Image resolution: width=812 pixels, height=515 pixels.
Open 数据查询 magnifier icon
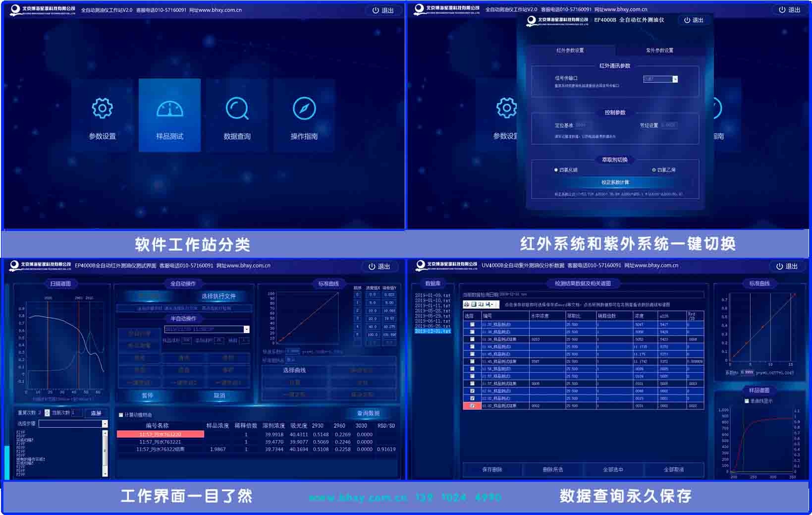tap(237, 109)
